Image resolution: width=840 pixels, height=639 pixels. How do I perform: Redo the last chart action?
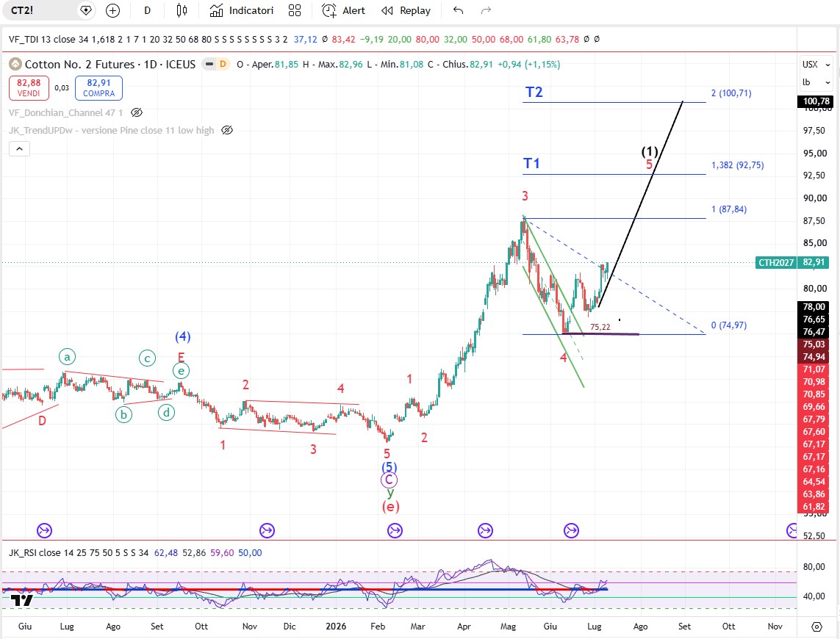(486, 10)
